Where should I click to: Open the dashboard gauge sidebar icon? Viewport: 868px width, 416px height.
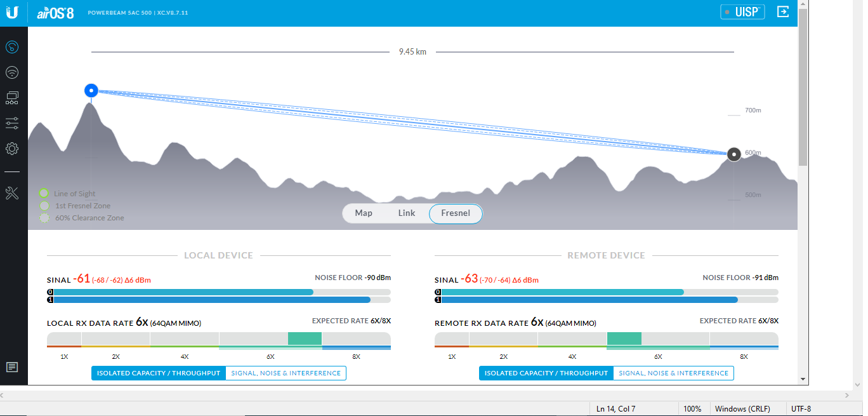click(12, 47)
